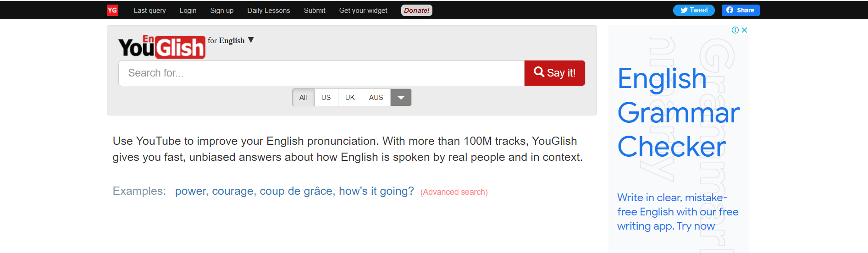The height and width of the screenshot is (253, 868).
Task: Open the Submit menu item
Action: 315,10
